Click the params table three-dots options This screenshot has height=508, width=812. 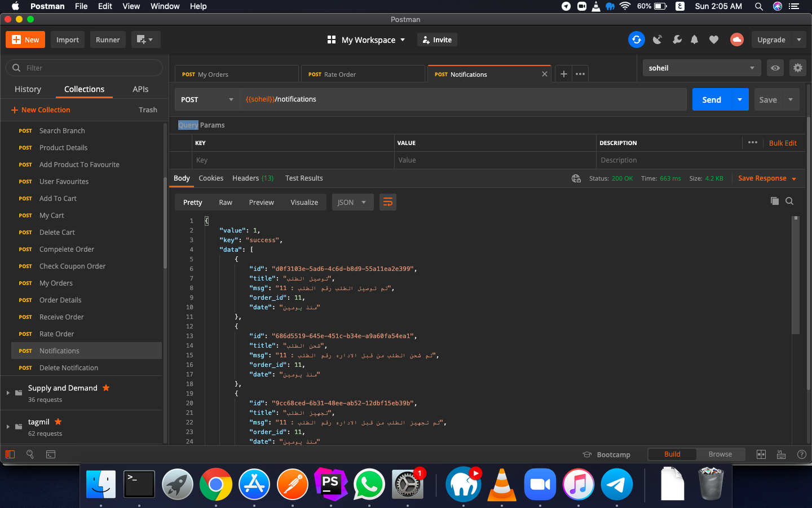[x=753, y=142]
